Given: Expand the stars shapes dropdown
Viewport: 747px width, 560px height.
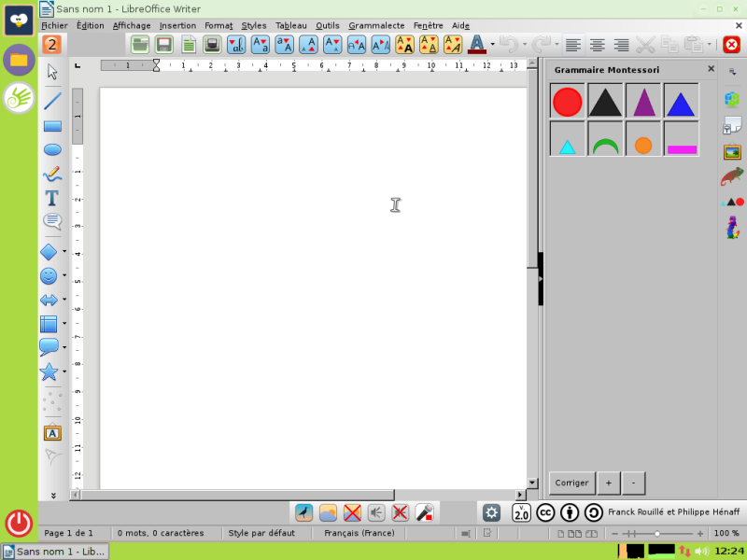Looking at the screenshot, I should 64,371.
